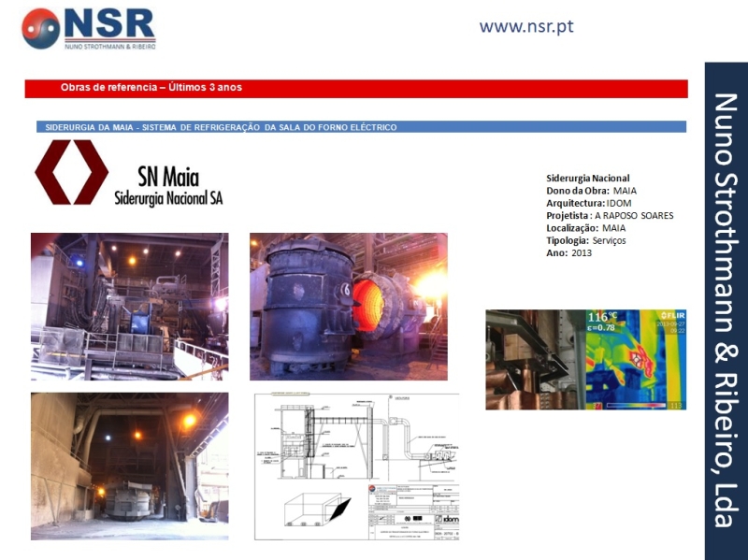This screenshot has height=560, width=748.
Task: Click the 'SN Maia Siderurgia Nacional SA' wordmark
Action: click(168, 187)
